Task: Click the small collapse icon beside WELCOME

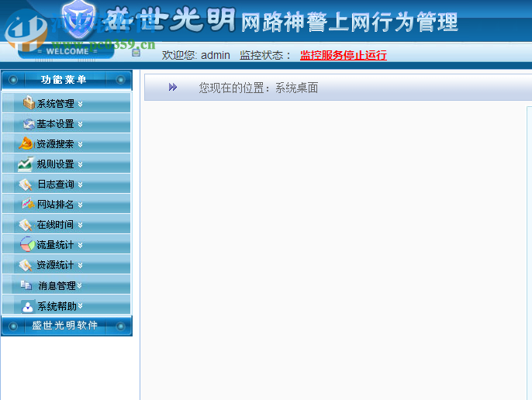Action: pos(136,52)
